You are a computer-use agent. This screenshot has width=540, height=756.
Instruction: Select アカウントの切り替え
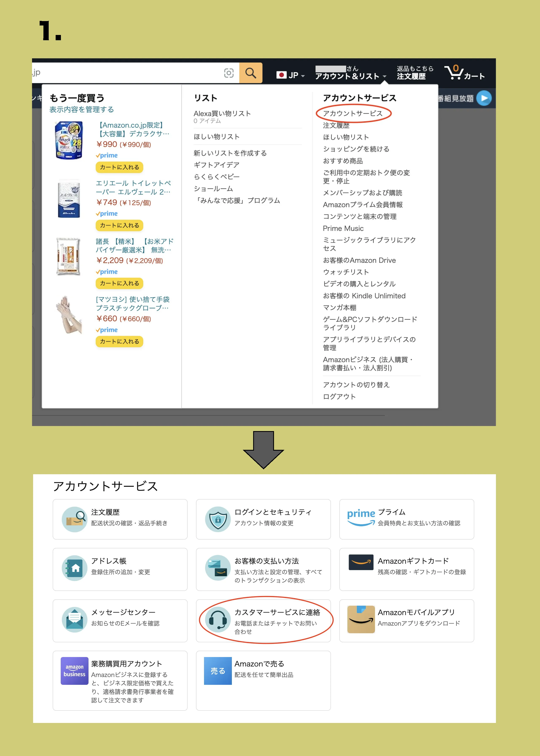(x=356, y=385)
